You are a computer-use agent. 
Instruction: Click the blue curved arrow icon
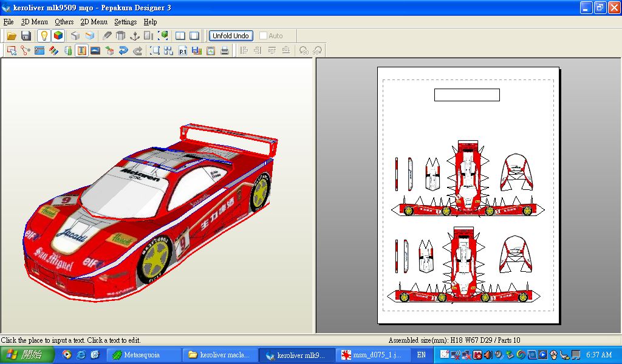pos(123,50)
